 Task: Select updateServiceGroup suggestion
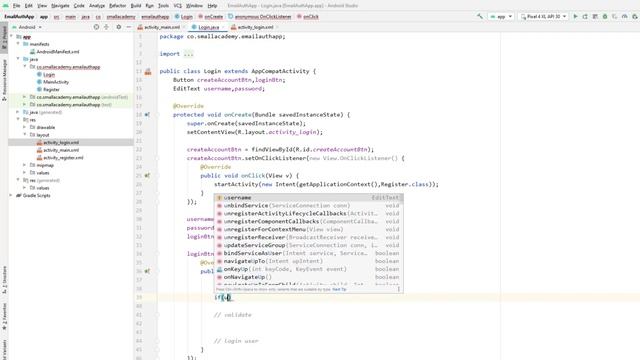309,245
